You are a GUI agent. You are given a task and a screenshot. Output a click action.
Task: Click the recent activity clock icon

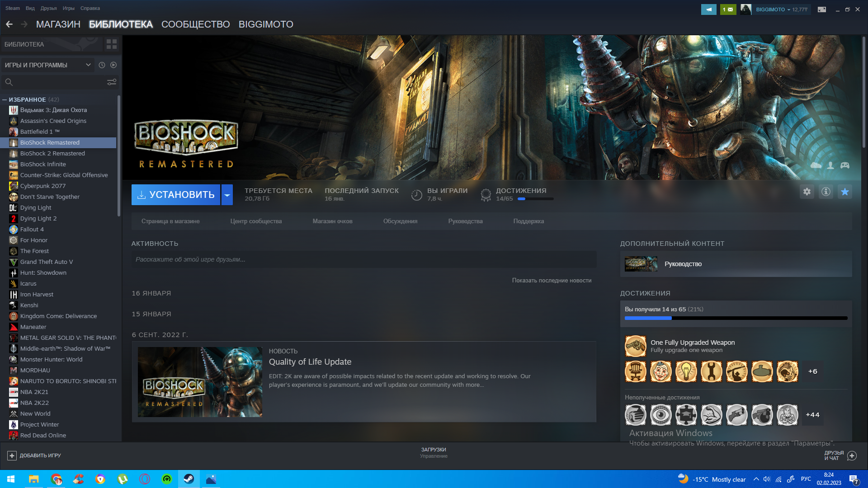pyautogui.click(x=102, y=65)
